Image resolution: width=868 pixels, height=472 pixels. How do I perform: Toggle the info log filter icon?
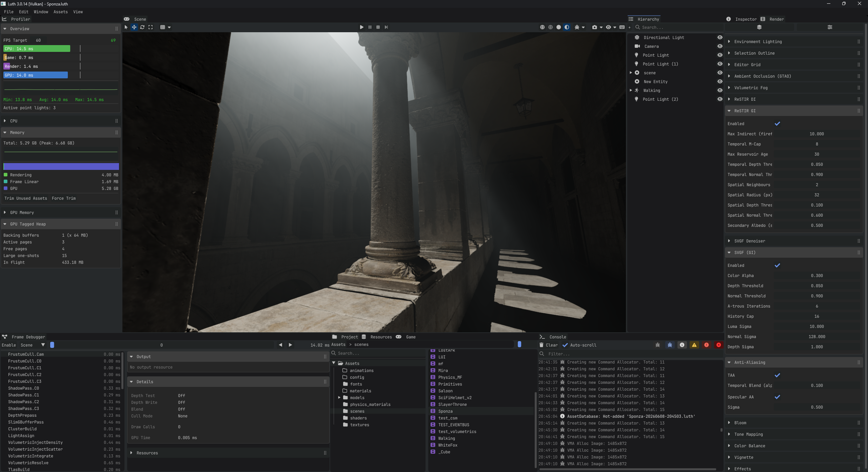click(682, 345)
